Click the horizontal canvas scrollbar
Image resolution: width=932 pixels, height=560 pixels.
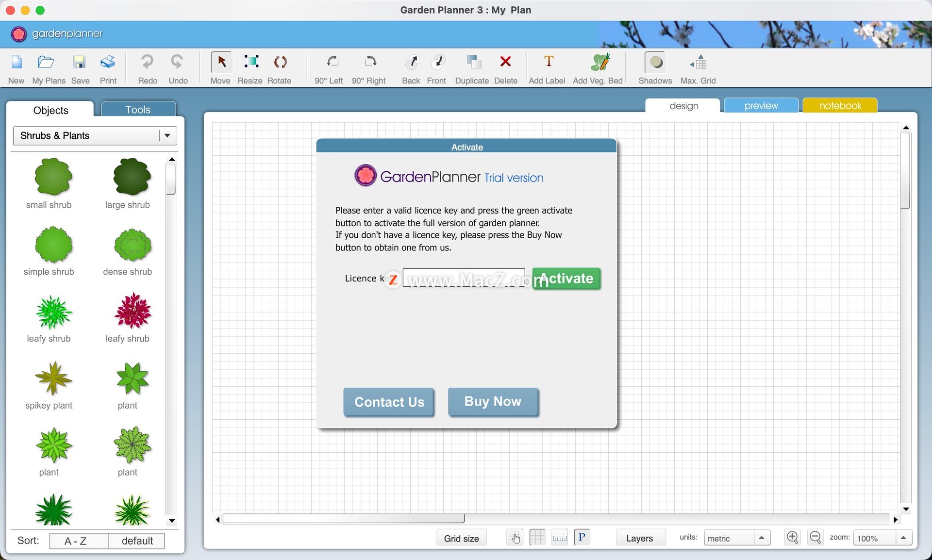click(343, 519)
